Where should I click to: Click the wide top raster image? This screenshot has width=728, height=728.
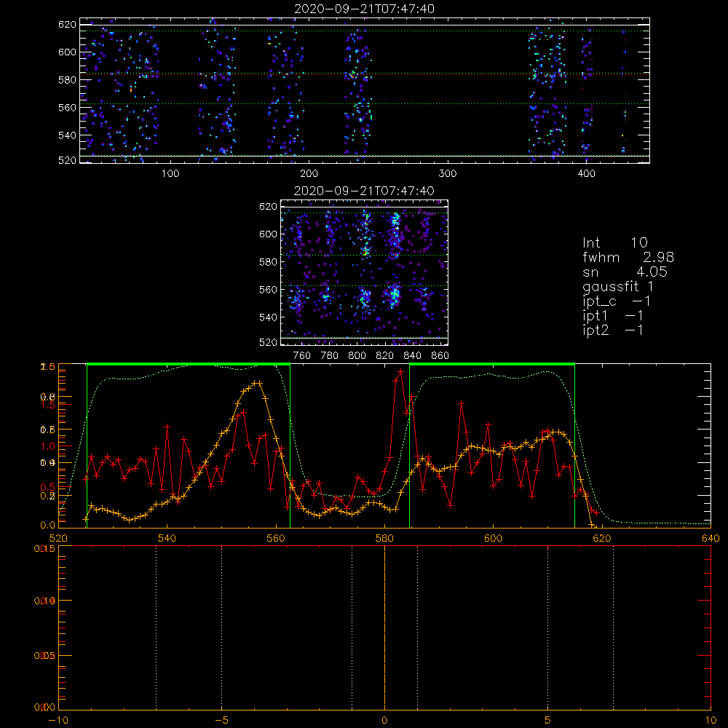point(365,90)
